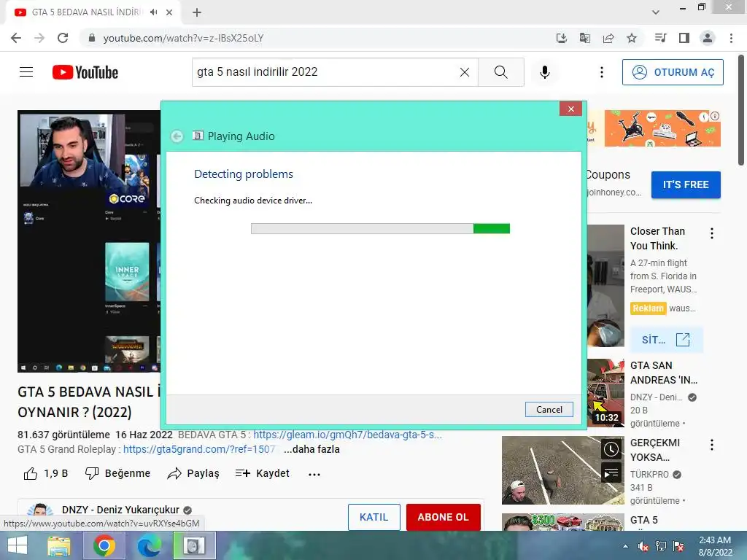The image size is (747, 560).
Task: Select the GTA 5 BEDAVA NASIL İNDİRİLİR tab
Action: 87,12
